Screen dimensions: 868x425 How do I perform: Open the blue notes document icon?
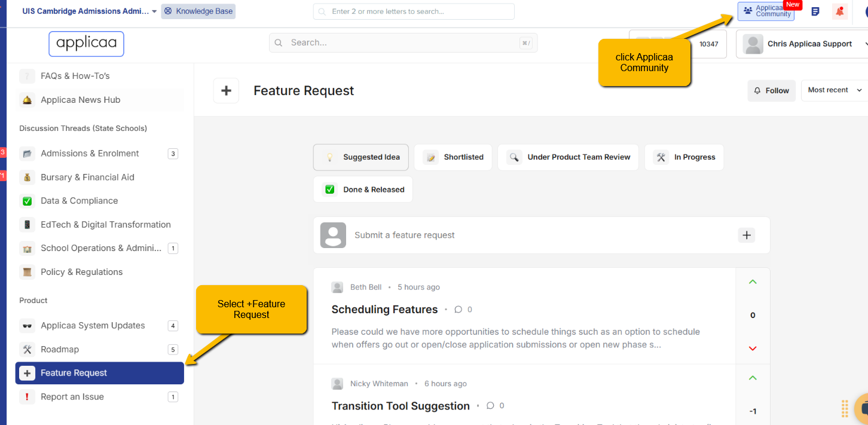[815, 11]
